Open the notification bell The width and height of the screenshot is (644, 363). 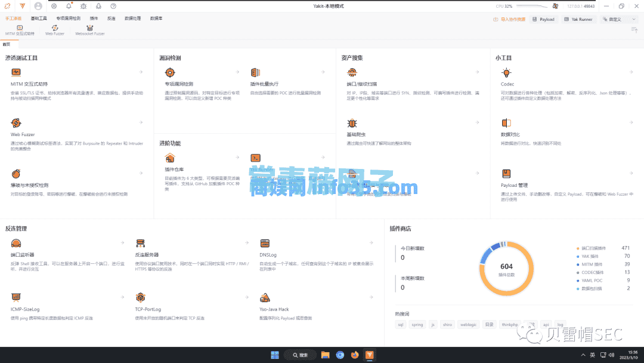[69, 6]
